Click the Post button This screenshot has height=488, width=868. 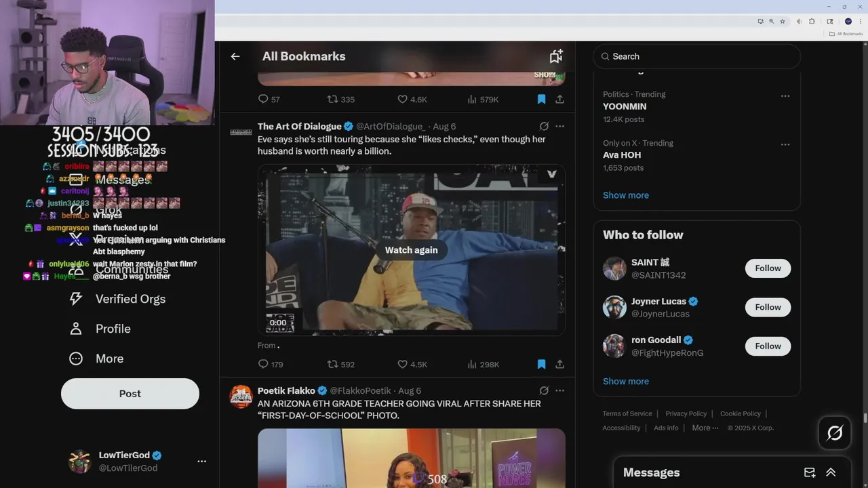[130, 394]
